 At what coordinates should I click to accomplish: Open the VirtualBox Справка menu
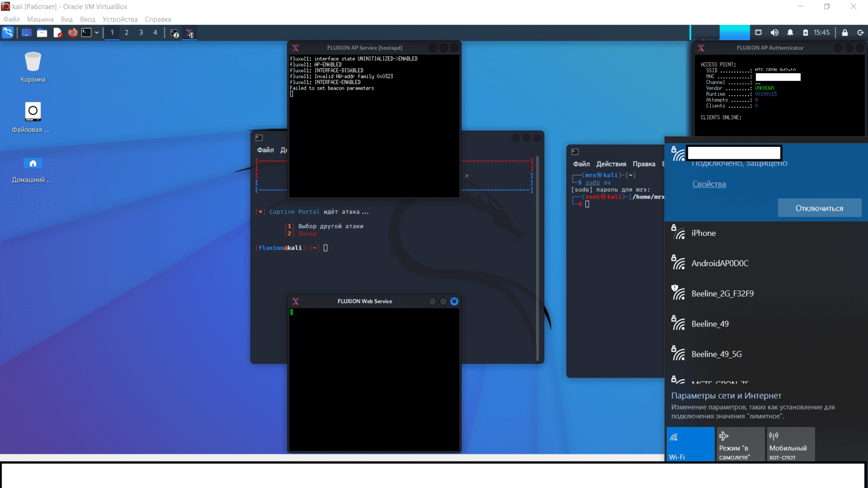click(158, 19)
